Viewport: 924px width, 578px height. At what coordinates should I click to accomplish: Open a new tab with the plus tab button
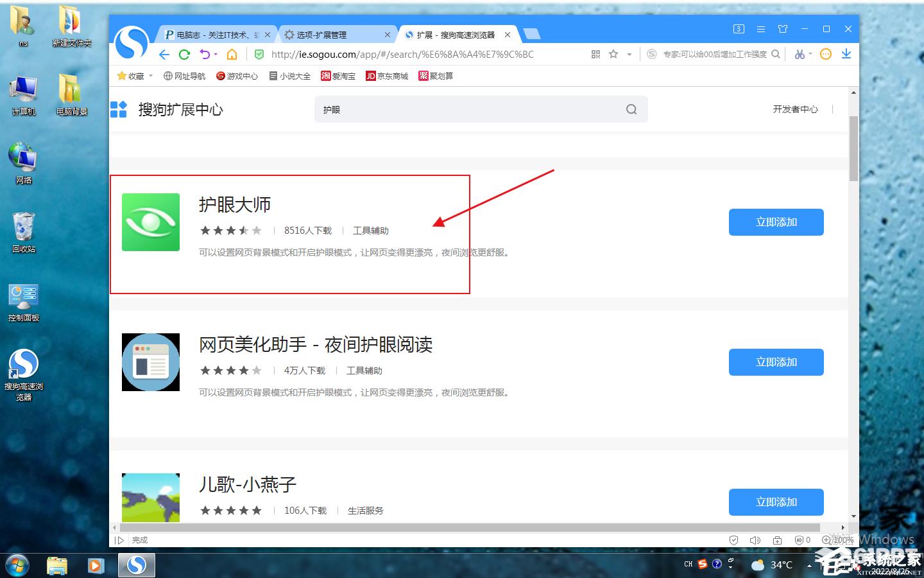532,34
